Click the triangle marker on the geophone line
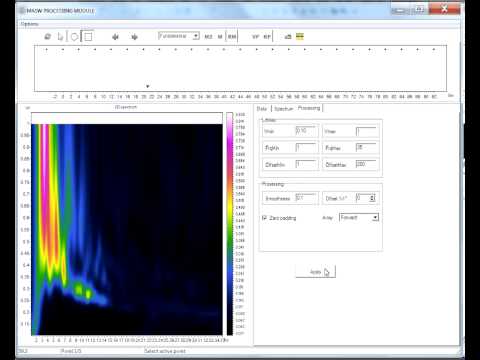The height and width of the screenshot is (360, 480). click(x=148, y=86)
